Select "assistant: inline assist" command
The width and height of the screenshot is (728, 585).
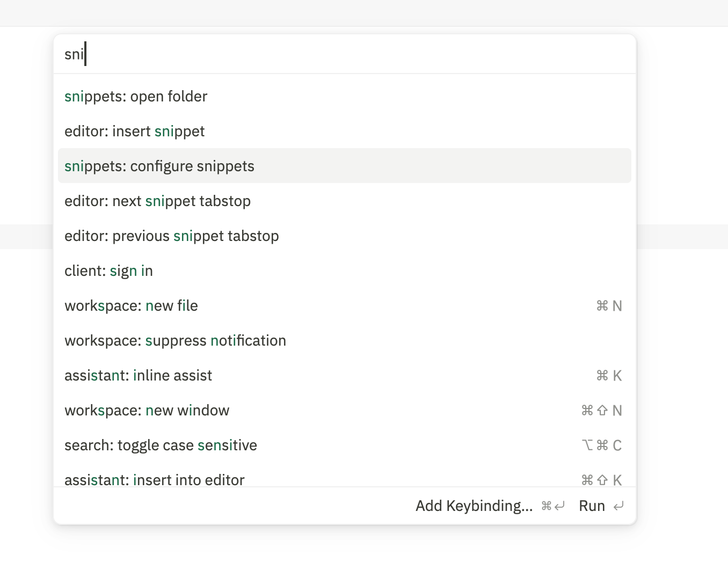pos(139,376)
